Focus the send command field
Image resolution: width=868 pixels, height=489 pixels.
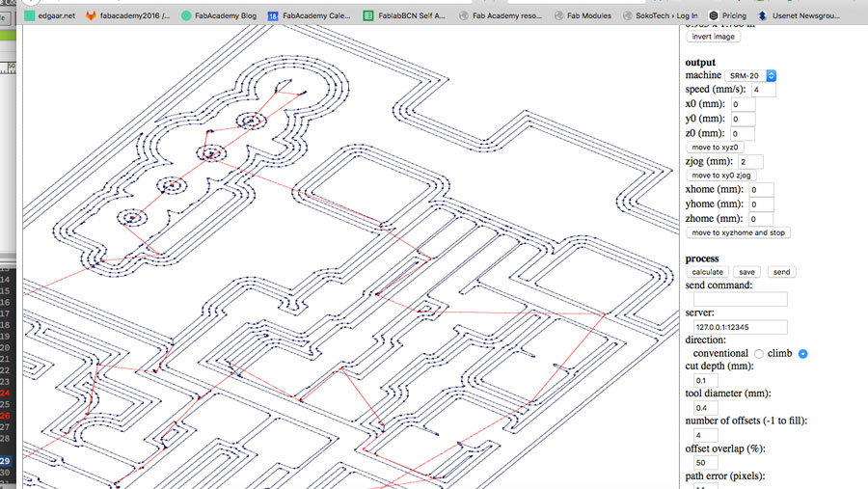(740, 300)
